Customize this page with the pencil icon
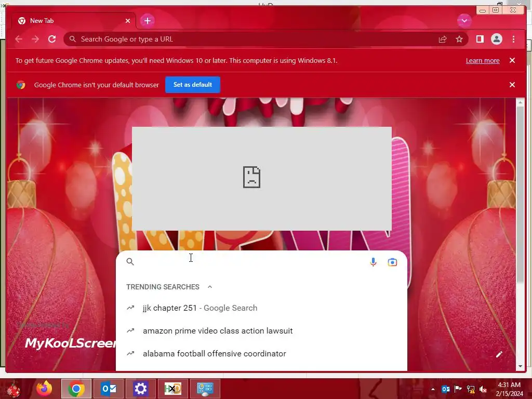The width and height of the screenshot is (532, 399). 499,354
